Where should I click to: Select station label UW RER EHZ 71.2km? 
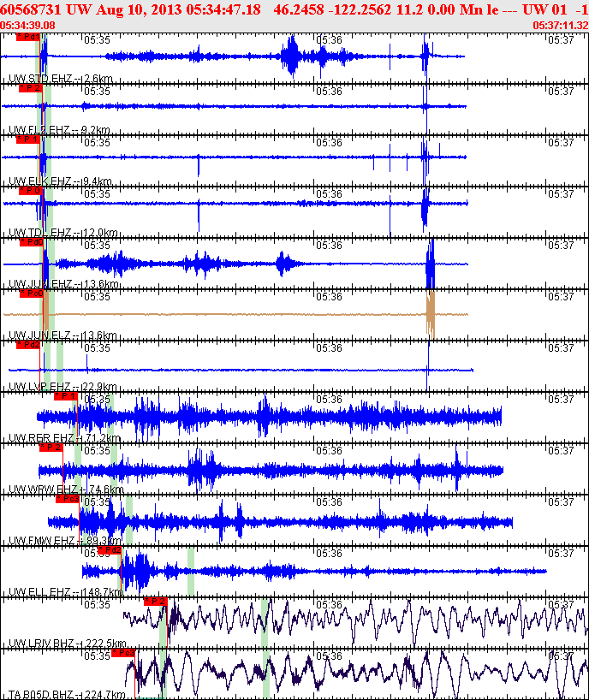point(65,438)
